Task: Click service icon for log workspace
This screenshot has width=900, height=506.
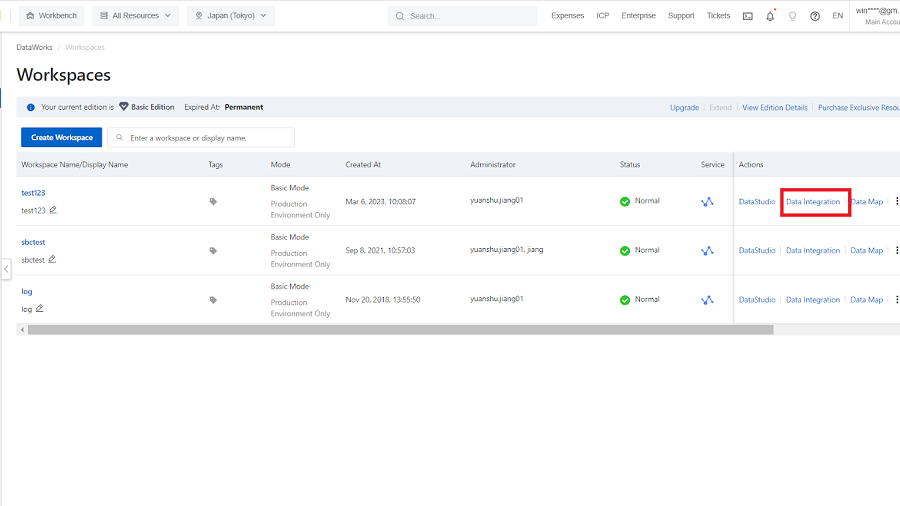Action: tap(707, 300)
